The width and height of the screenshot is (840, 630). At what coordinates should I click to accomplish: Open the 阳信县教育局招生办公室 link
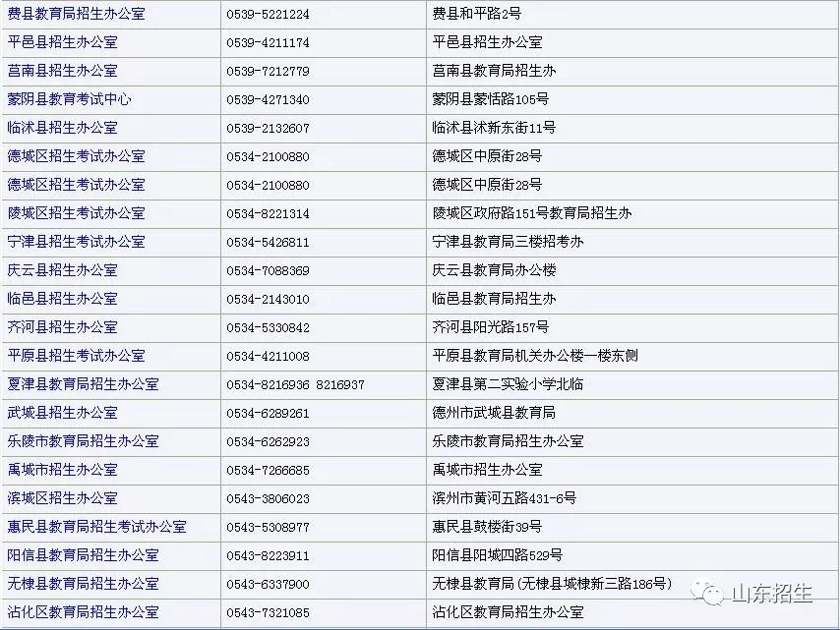83,555
